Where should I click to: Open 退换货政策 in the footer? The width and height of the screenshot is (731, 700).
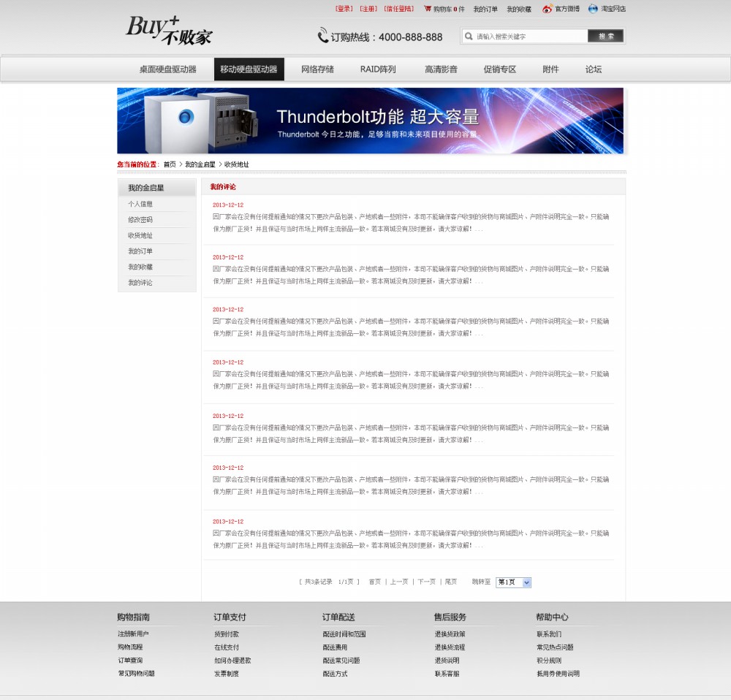(450, 634)
